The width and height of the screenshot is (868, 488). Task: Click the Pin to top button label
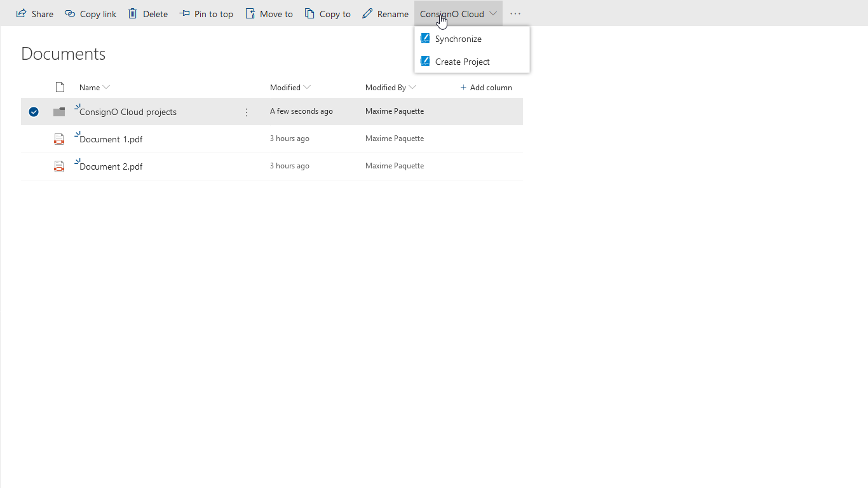(x=214, y=14)
